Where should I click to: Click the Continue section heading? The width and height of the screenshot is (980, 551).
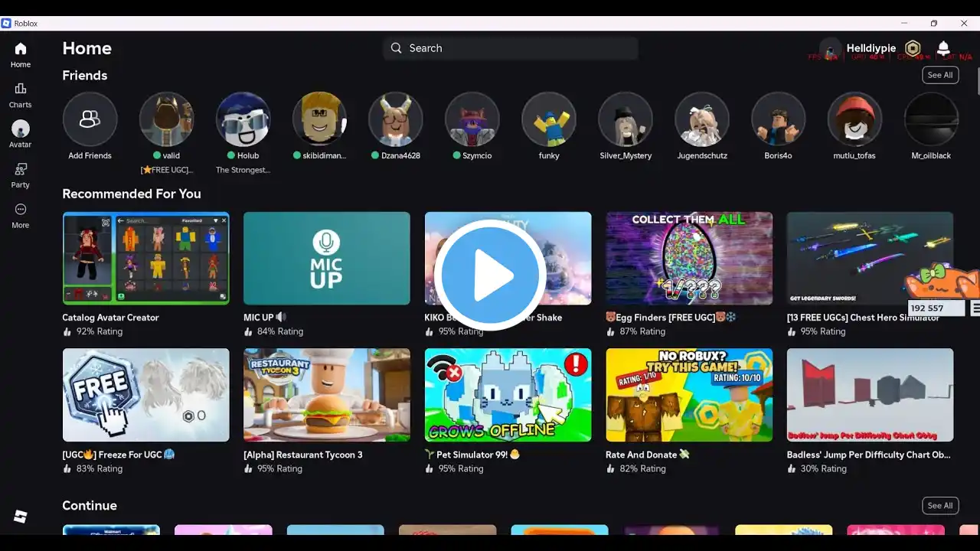[90, 506]
